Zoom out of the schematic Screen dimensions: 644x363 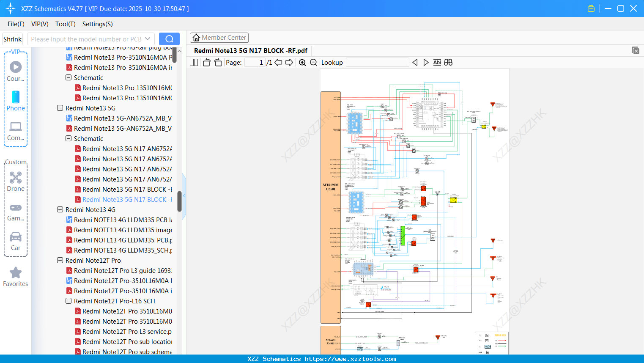313,63
